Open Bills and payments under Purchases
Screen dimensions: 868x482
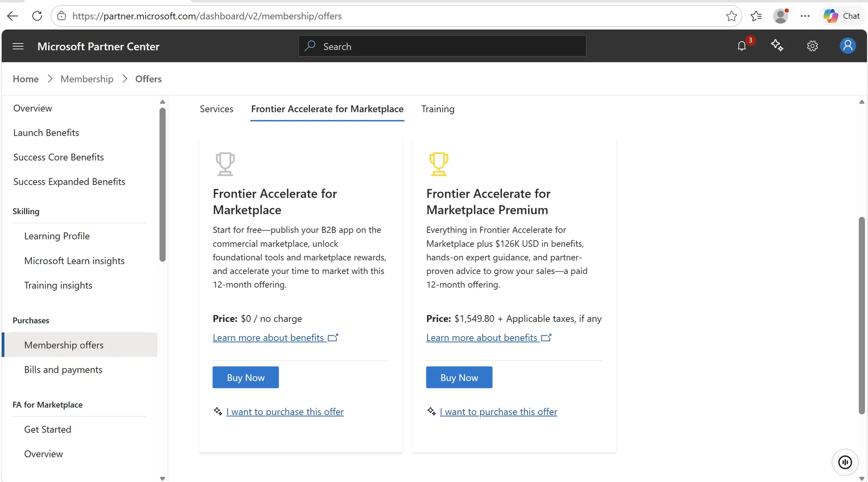(x=63, y=370)
